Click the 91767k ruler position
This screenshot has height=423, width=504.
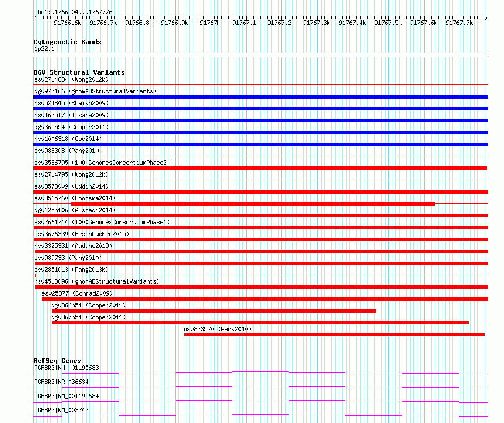[210, 23]
